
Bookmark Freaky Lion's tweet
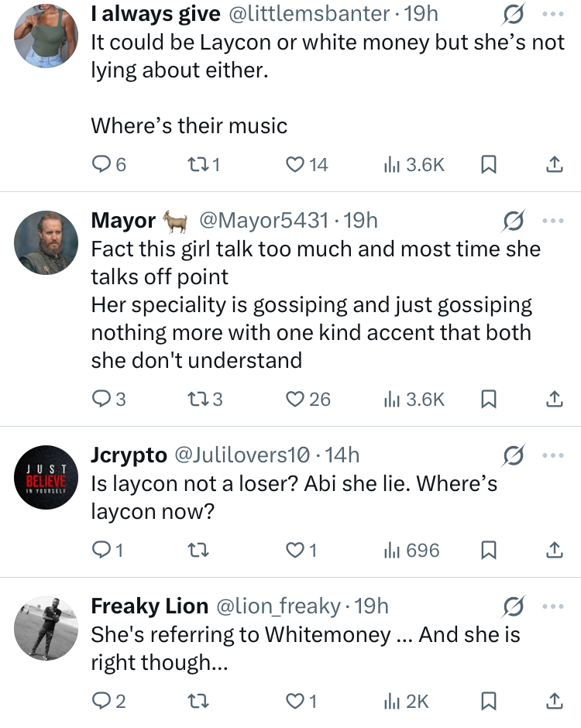point(489,701)
